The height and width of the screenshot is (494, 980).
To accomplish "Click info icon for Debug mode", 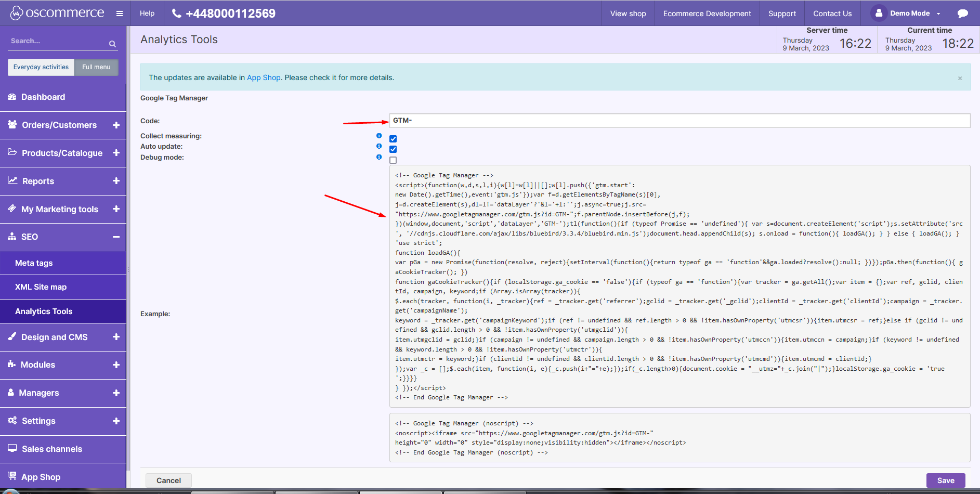I will click(x=379, y=157).
